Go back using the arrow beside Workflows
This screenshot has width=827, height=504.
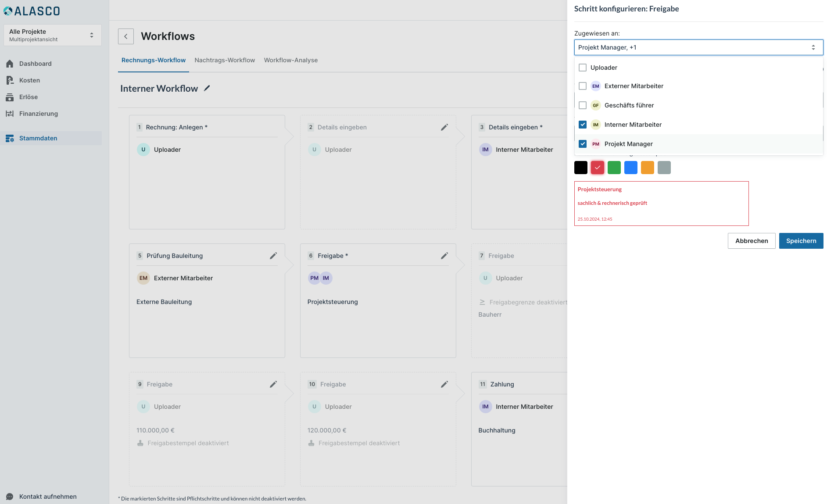(126, 36)
